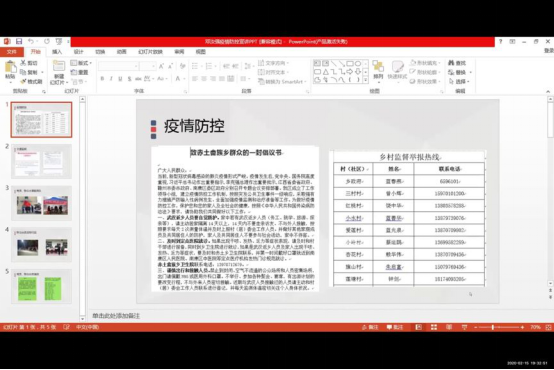Click the Convert to SmartArt button
Screen dimensions: 554x370
[282, 82]
